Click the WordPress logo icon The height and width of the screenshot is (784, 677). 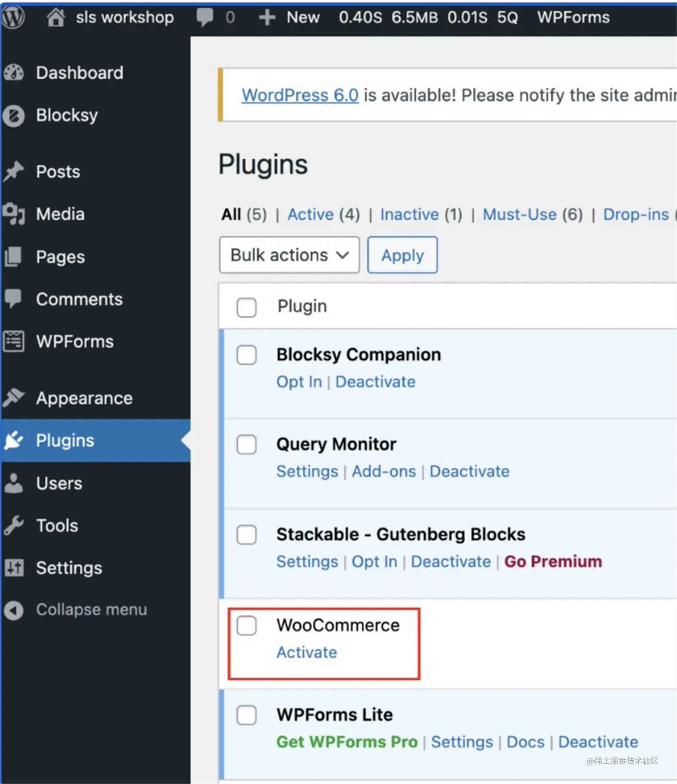13,17
